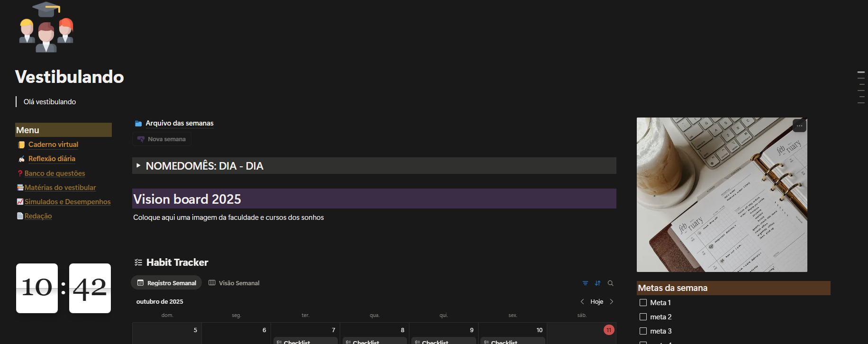Check the Meta 1 checkbox
Viewport: 868px width, 344px height.
click(643, 303)
